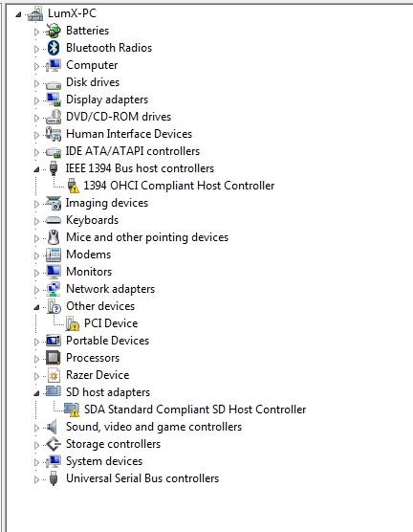
Task: Click the Bluetooth Radios icon
Action: pyautogui.click(x=54, y=48)
